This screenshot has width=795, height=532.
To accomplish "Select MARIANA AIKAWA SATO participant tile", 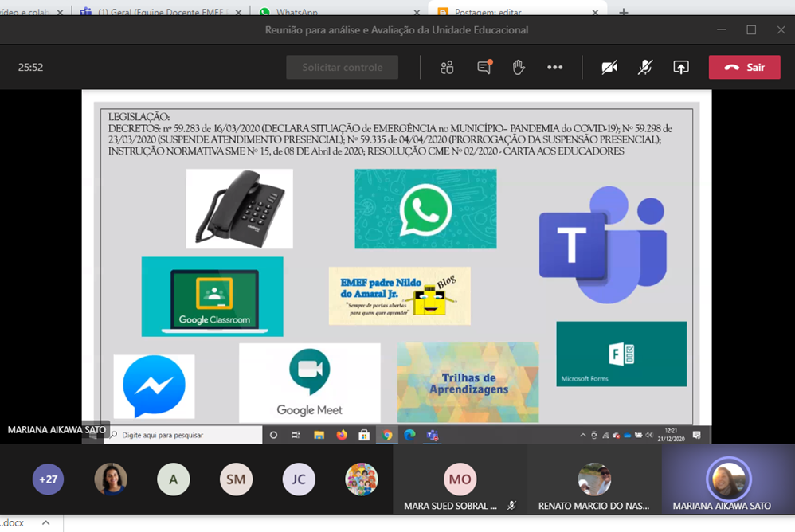I will click(729, 480).
